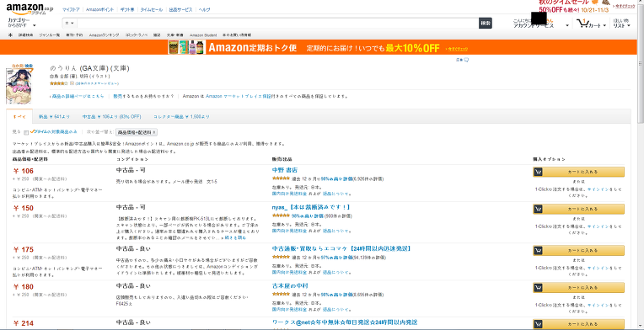Add the ¥150 nyas_ offer to cart
The width and height of the screenshot is (644, 330).
coord(579,209)
